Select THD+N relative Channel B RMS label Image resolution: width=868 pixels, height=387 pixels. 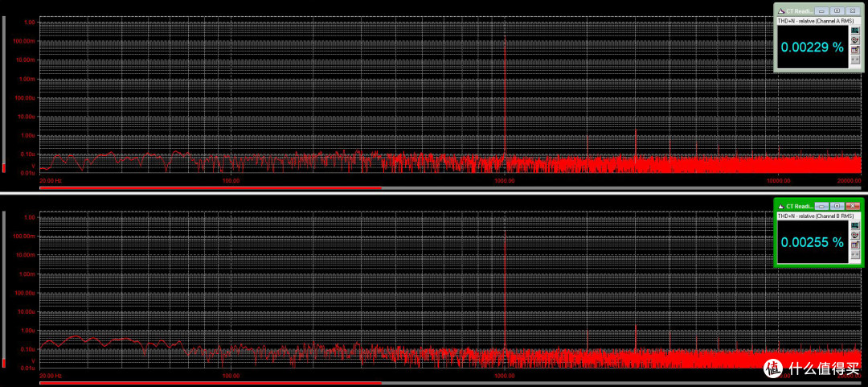pyautogui.click(x=816, y=216)
